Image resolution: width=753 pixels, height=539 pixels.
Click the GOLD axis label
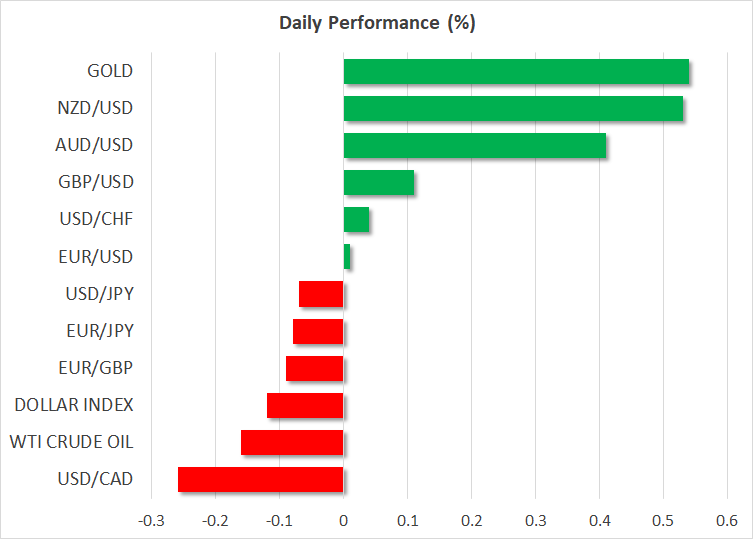pyautogui.click(x=110, y=71)
